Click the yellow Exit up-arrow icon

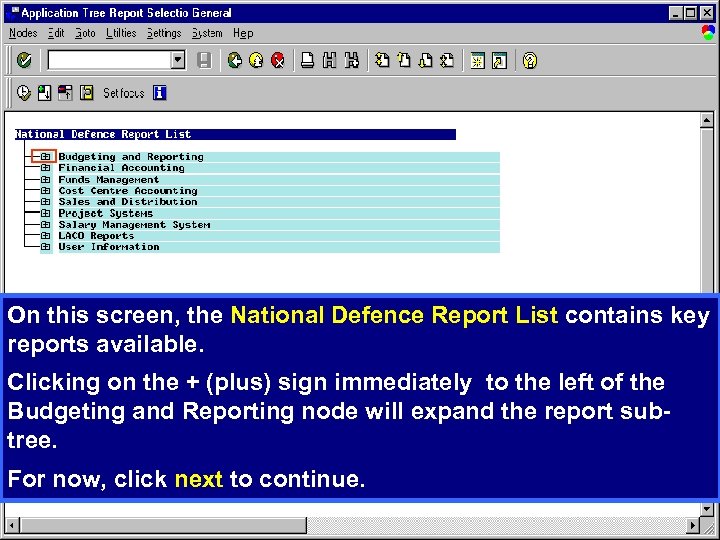pyautogui.click(x=256, y=60)
